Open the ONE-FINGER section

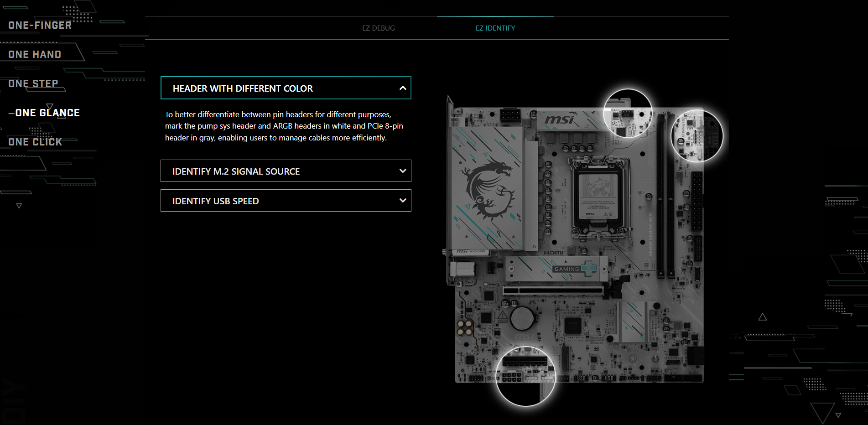click(x=40, y=26)
